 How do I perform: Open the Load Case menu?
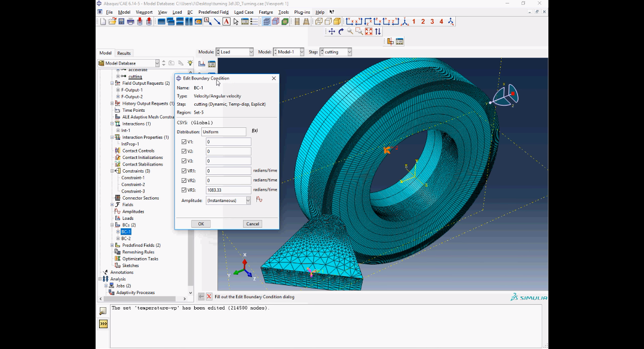coord(244,12)
